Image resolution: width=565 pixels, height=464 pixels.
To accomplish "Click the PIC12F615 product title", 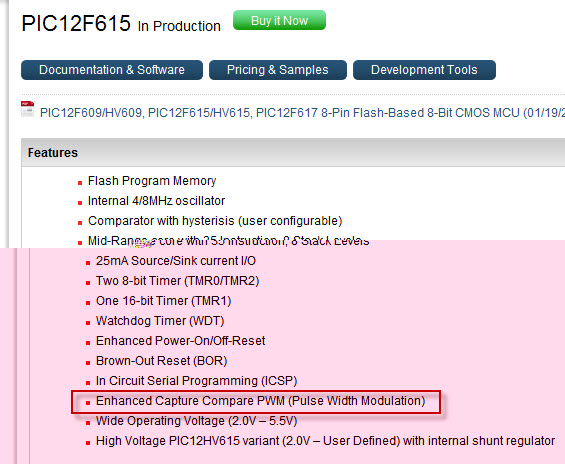I will tap(76, 23).
